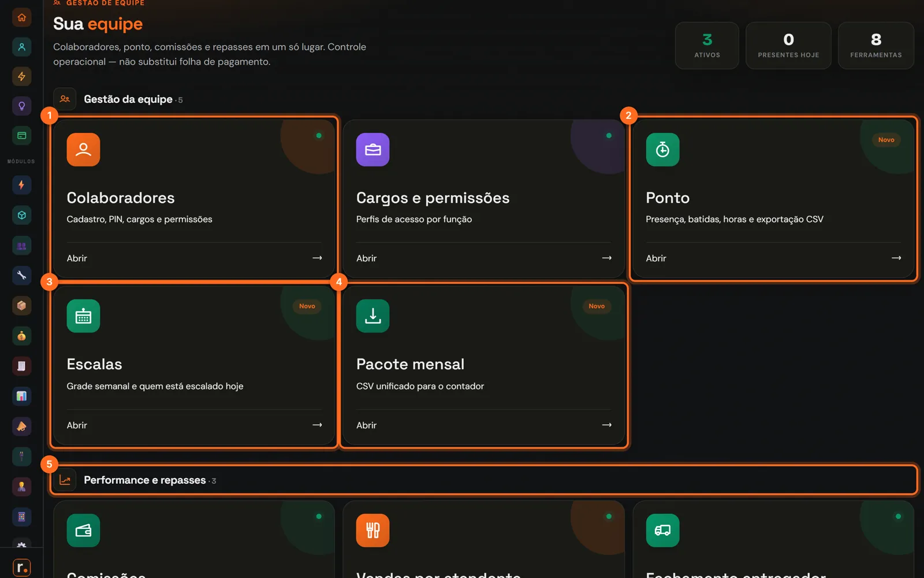
Task: Select the green credit card sidebar icon
Action: coord(21,135)
